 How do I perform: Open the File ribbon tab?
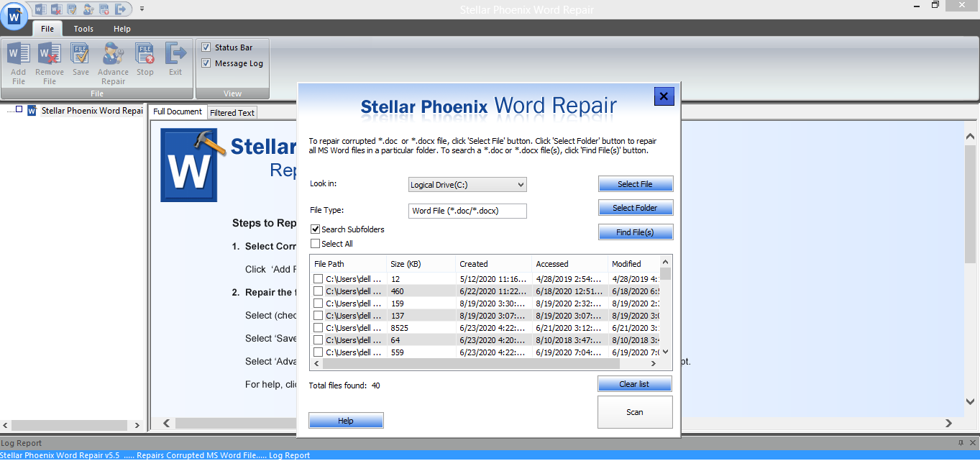click(47, 29)
